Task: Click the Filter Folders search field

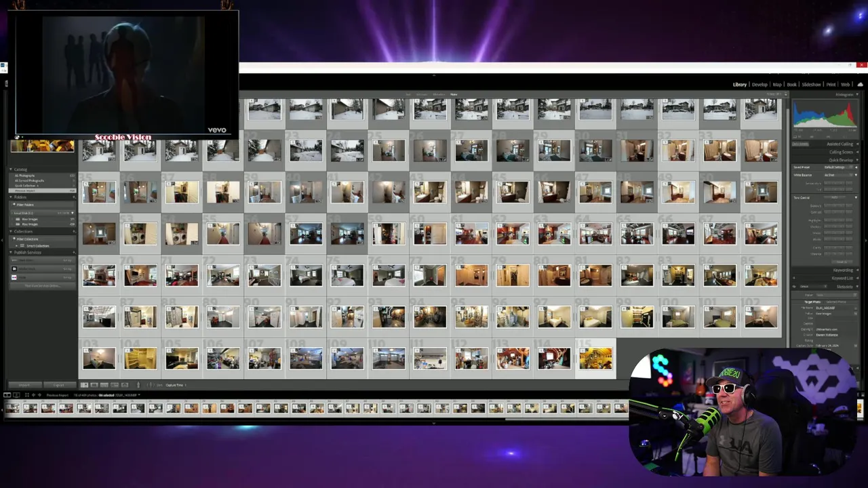Action: coord(42,205)
